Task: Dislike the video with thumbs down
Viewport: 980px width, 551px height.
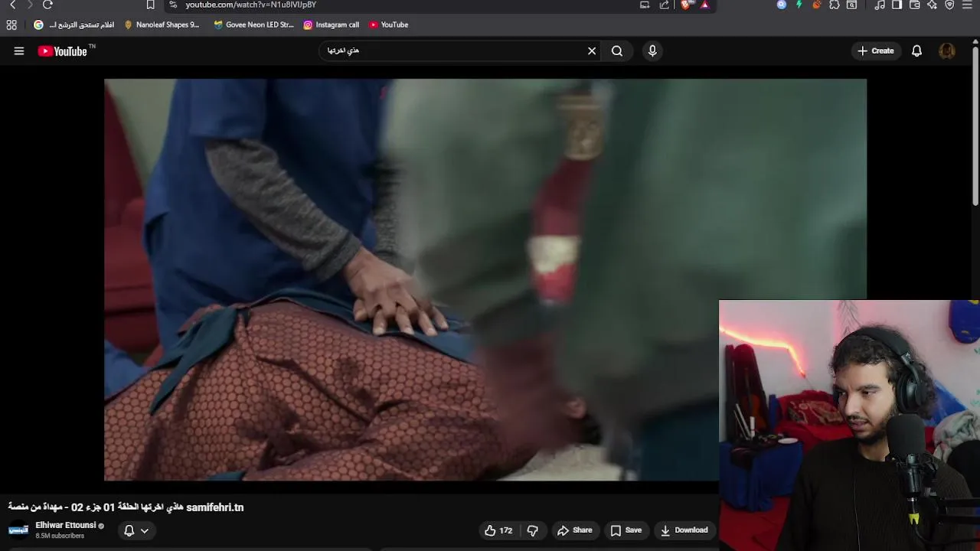Action: click(533, 530)
